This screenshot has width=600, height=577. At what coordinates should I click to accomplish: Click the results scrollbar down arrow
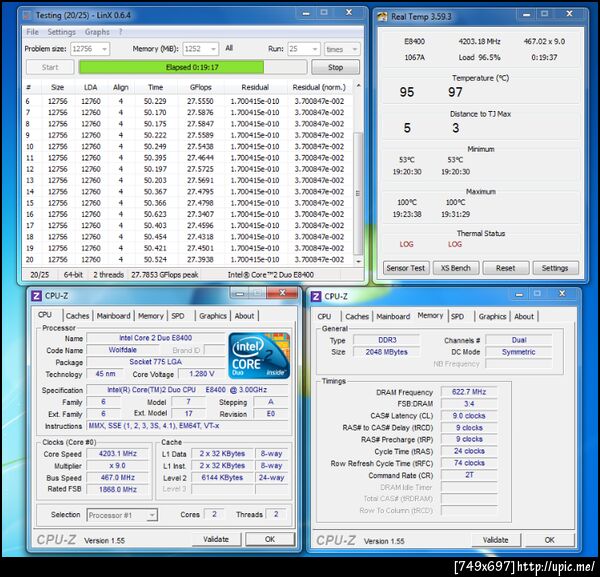[x=358, y=261]
